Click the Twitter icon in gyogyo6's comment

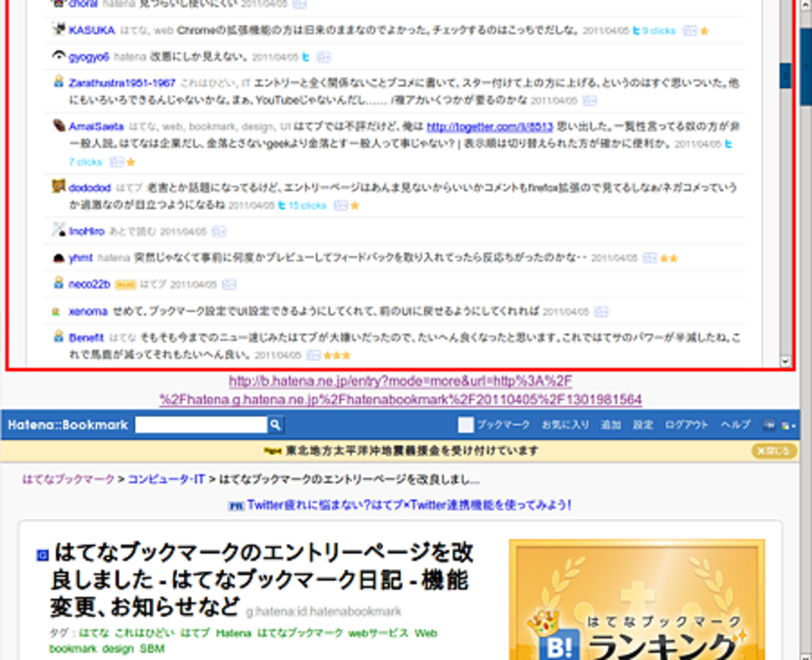pos(306,57)
